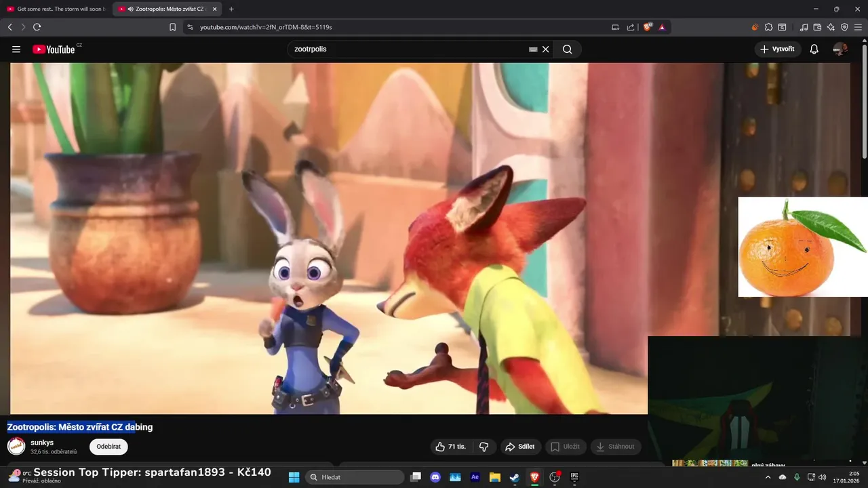Open the Brave playlist music note icon
The image size is (868, 488).
804,27
